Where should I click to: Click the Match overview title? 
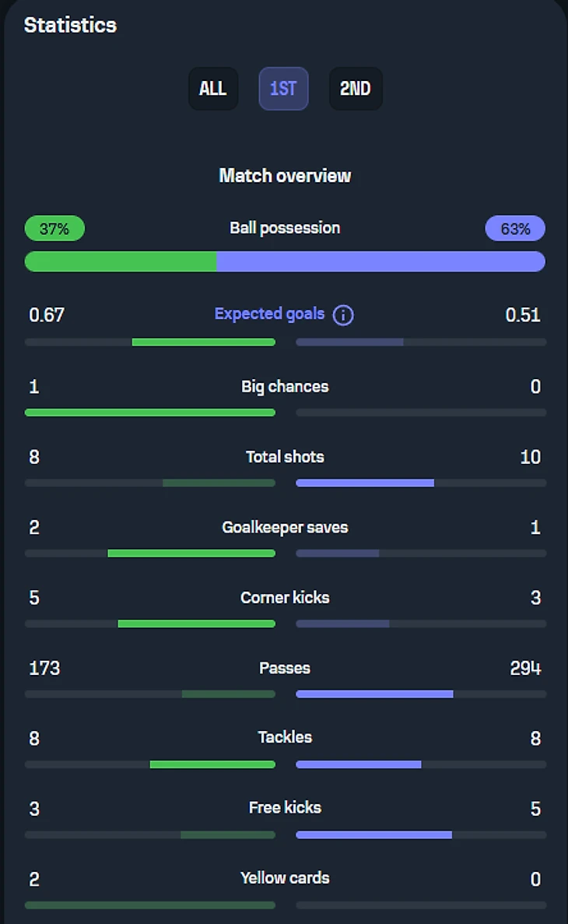[x=285, y=175]
